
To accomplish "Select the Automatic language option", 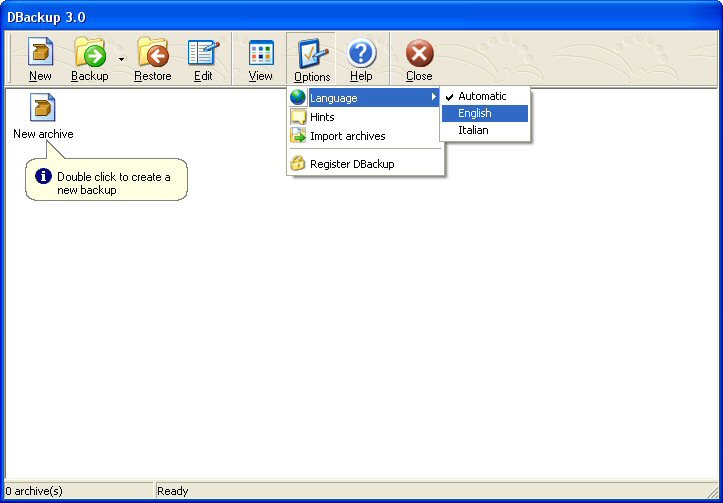I will (485, 96).
